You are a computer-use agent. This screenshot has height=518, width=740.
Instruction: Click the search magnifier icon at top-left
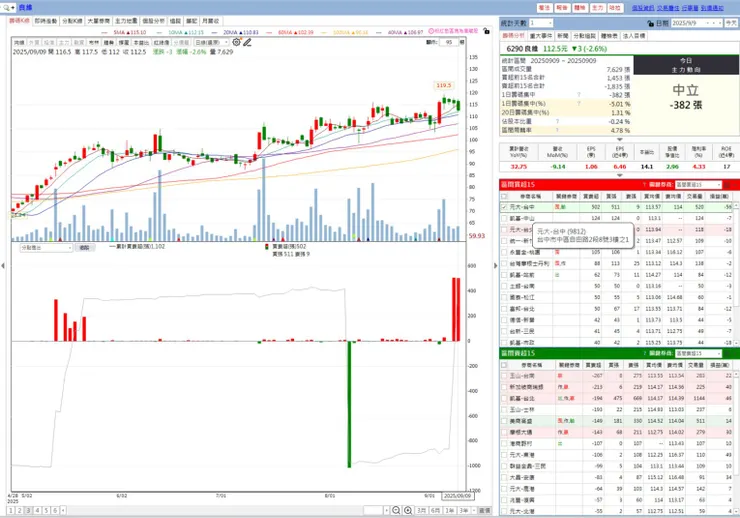[6, 8]
